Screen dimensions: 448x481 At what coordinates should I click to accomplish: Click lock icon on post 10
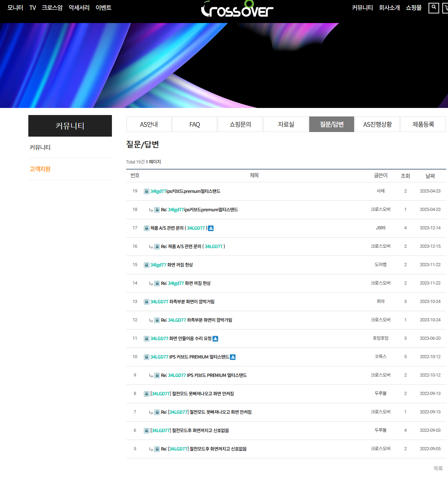(146, 357)
